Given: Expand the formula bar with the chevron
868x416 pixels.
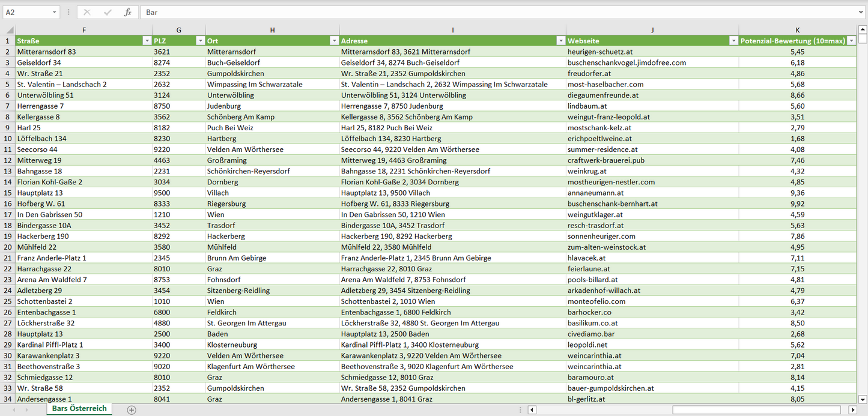Looking at the screenshot, I should [861, 12].
